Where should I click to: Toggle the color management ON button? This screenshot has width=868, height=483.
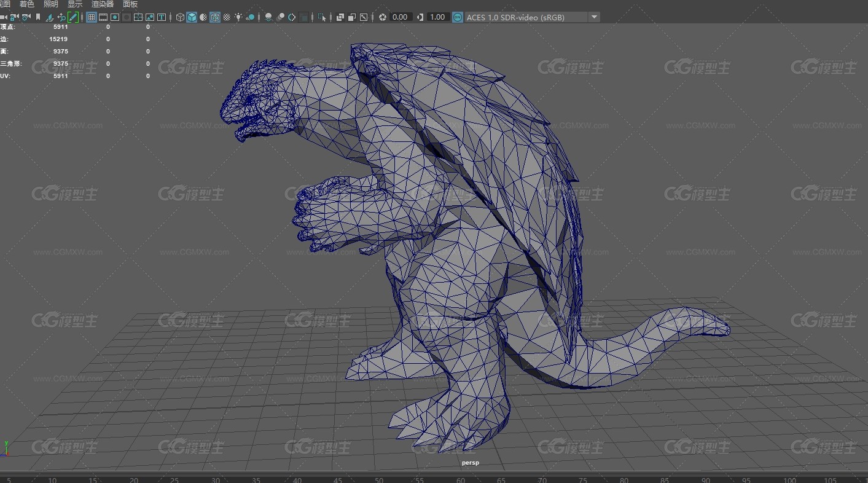[457, 17]
